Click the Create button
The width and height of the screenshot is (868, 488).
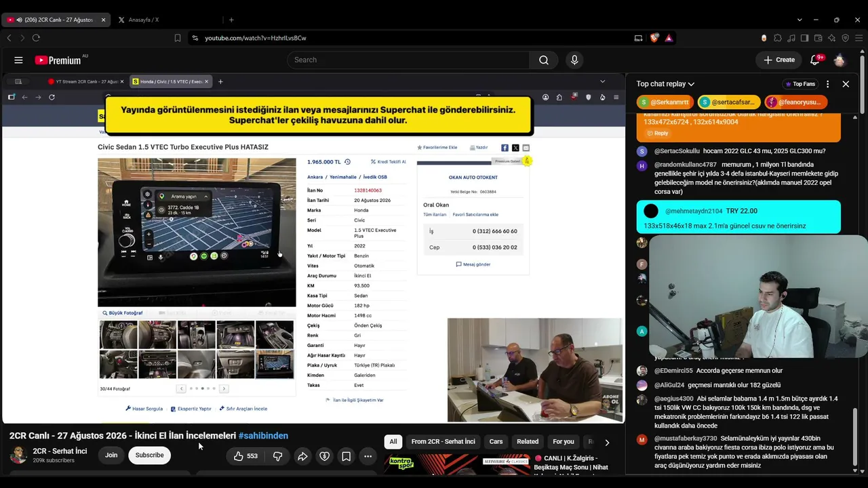pos(778,60)
